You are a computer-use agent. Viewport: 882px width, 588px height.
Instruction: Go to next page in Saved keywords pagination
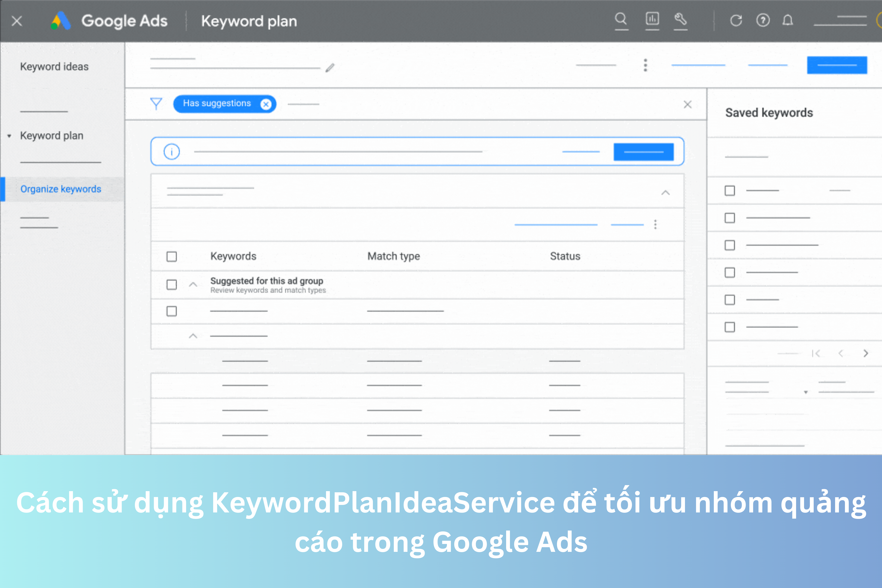(866, 353)
